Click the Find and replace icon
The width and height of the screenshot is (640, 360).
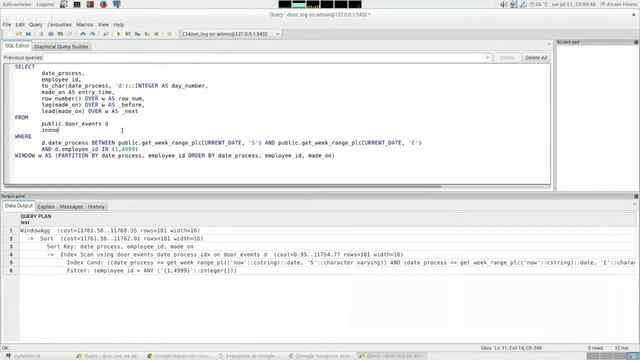pyautogui.click(x=106, y=34)
